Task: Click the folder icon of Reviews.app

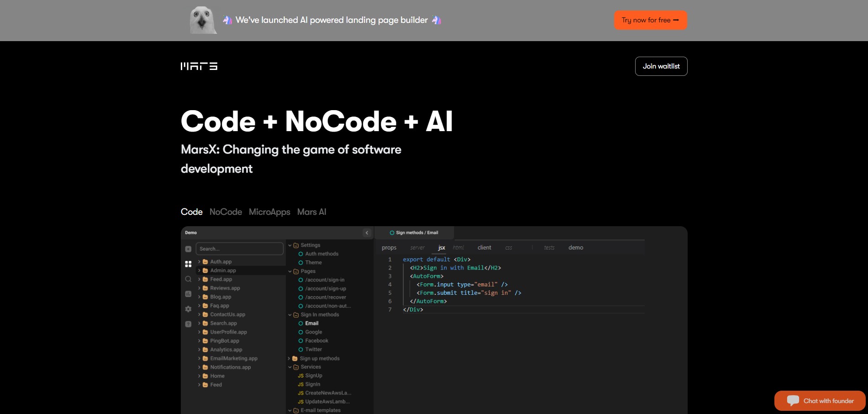Action: (x=205, y=288)
